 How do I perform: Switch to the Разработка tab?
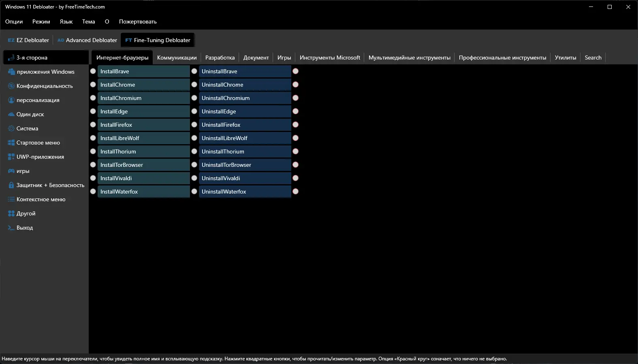220,57
